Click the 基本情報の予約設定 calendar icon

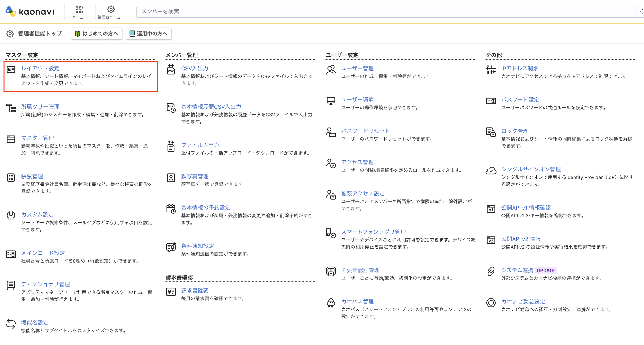pyautogui.click(x=171, y=209)
